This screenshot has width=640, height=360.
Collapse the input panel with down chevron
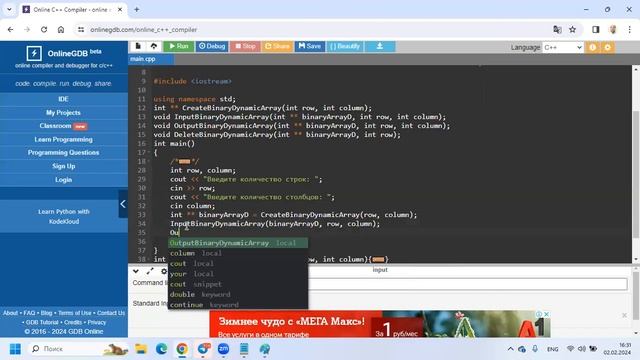pyautogui.click(x=136, y=271)
